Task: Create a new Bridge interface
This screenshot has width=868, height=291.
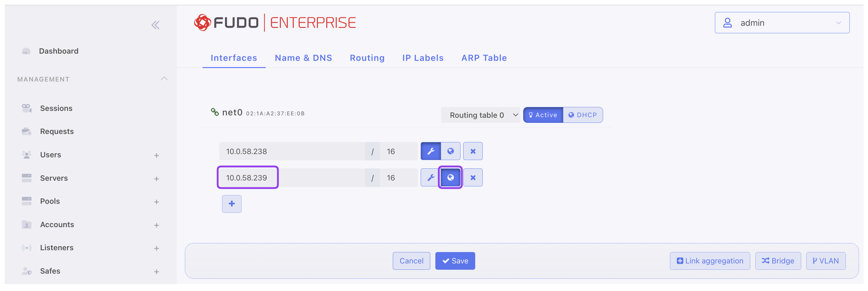Action: (x=778, y=261)
